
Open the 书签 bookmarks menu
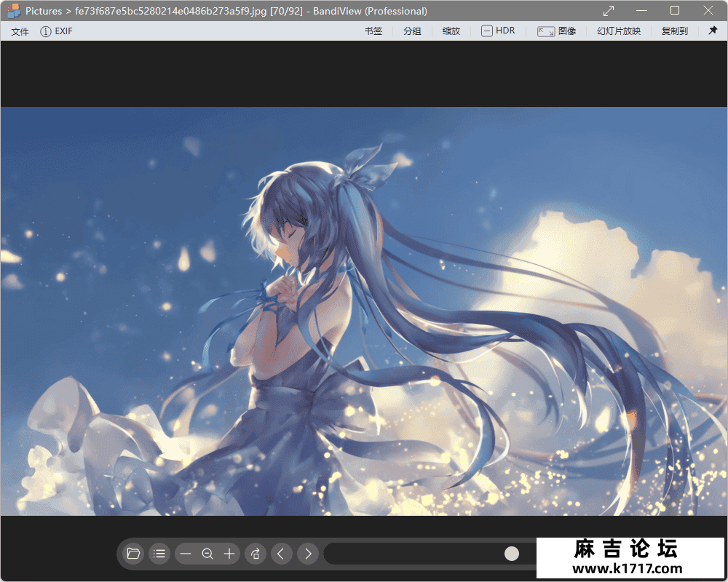click(x=373, y=31)
